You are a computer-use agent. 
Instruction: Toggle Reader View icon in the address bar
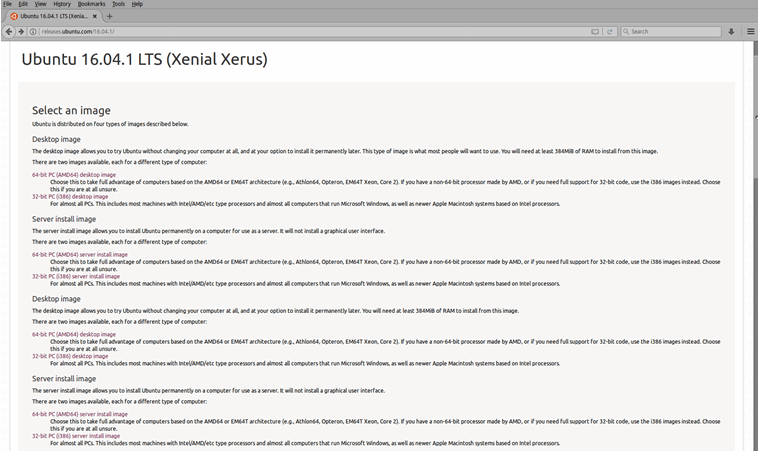tap(595, 31)
